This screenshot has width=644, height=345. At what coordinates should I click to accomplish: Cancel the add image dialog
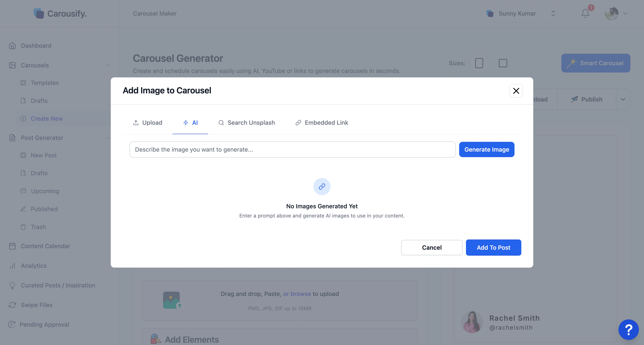pos(431,247)
